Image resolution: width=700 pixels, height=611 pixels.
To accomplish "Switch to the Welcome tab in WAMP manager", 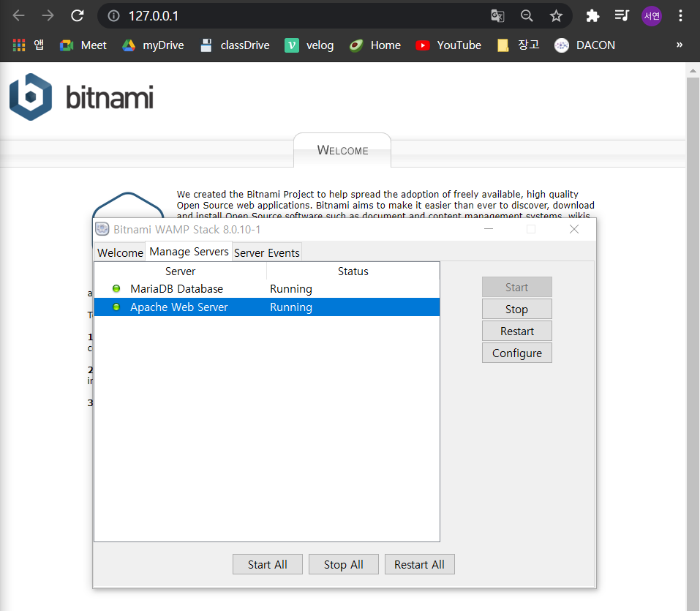I will click(x=119, y=252).
